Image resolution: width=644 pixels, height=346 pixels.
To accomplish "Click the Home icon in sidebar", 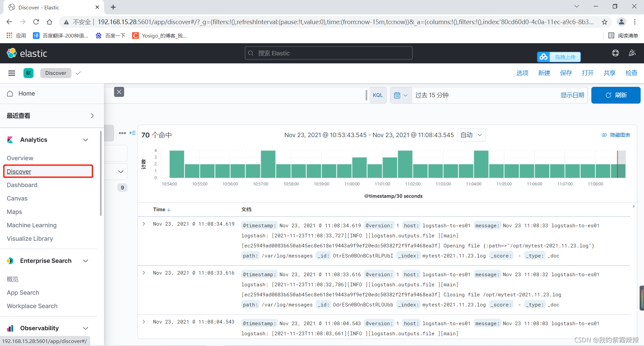I will click(x=10, y=94).
